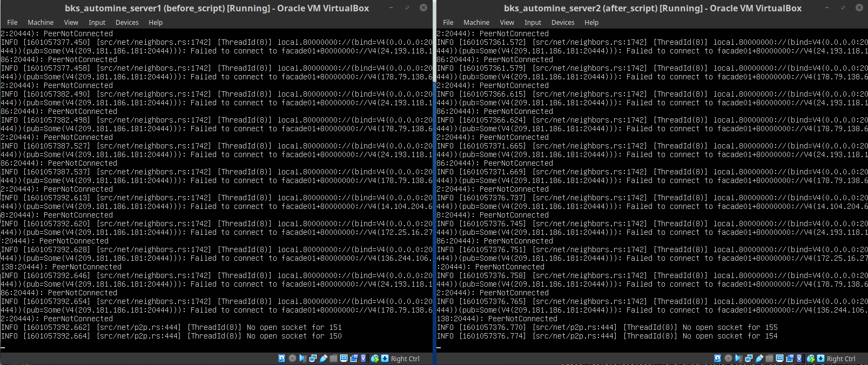
Task: Click timestamp [1601057392.613] in server1 console
Action: (x=57, y=198)
